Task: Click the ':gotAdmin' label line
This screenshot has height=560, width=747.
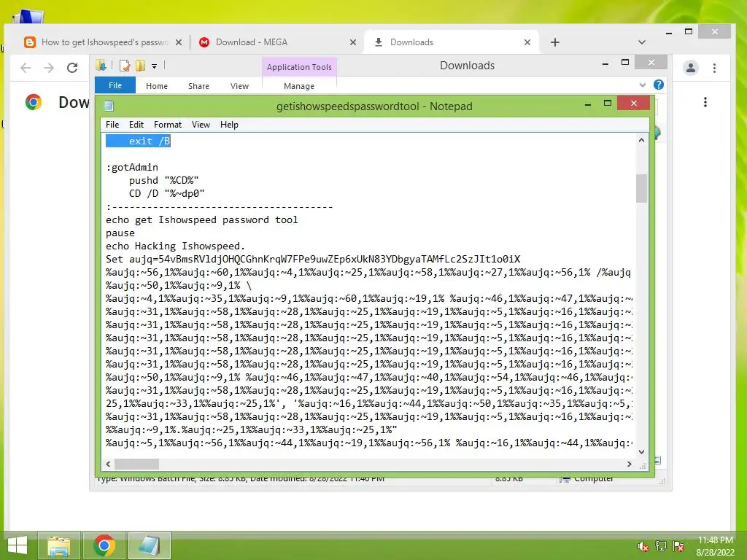Action: tap(132, 167)
